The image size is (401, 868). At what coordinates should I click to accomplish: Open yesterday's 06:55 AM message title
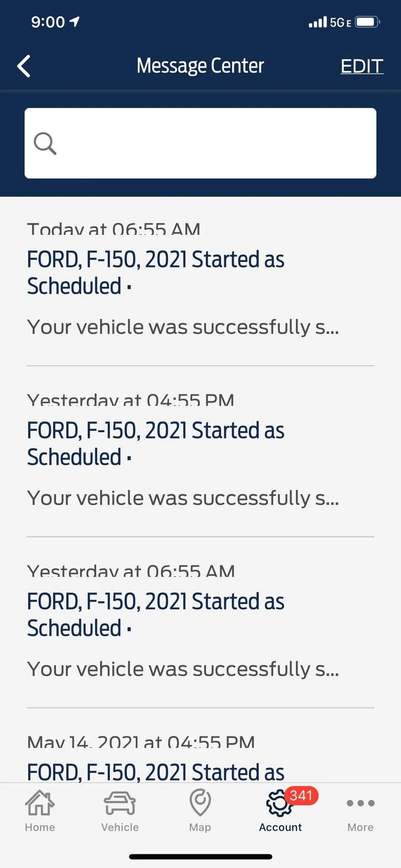pyautogui.click(x=155, y=614)
